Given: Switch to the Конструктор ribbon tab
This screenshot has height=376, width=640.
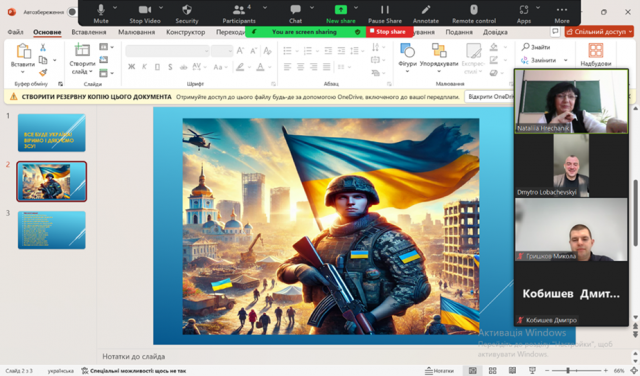Looking at the screenshot, I should 185,32.
